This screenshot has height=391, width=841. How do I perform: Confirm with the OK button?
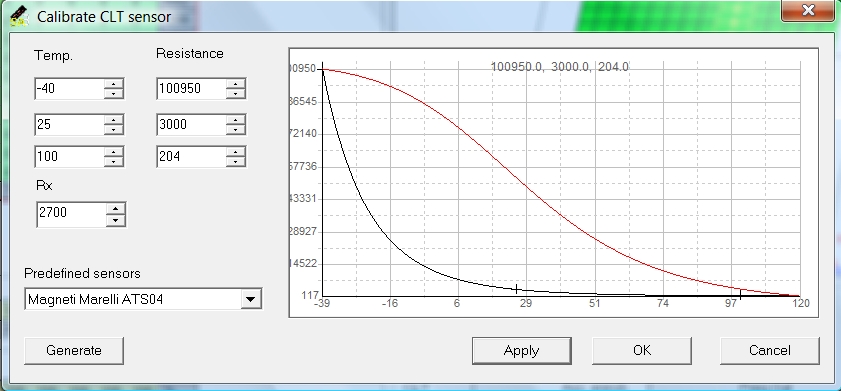coord(641,351)
